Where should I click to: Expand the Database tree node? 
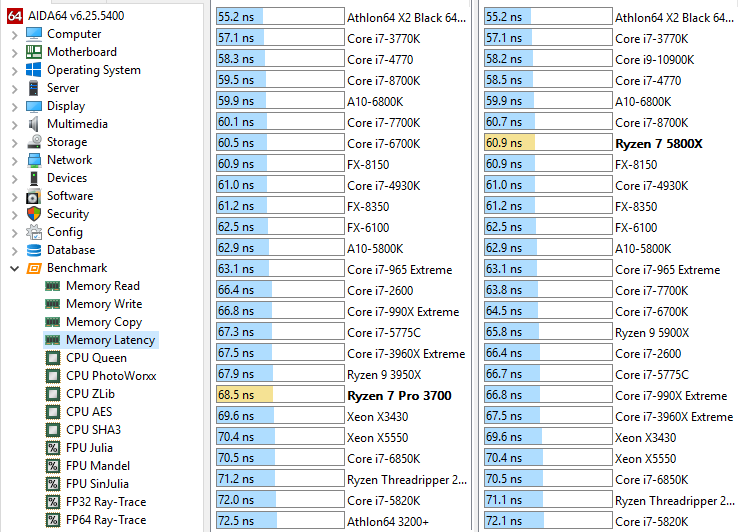[x=15, y=250]
